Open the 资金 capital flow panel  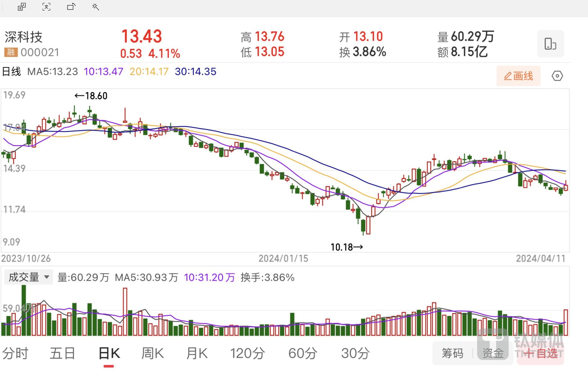pyautogui.click(x=493, y=353)
